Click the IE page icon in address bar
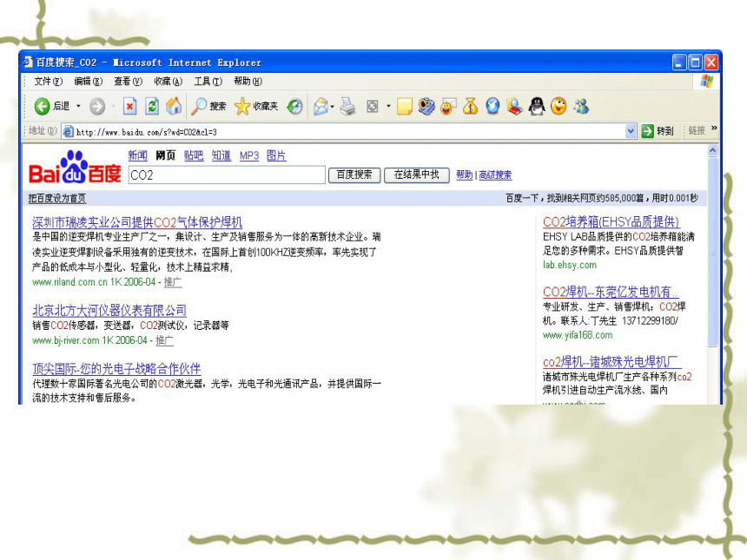Screen dimensions: 747x560 (x=69, y=131)
